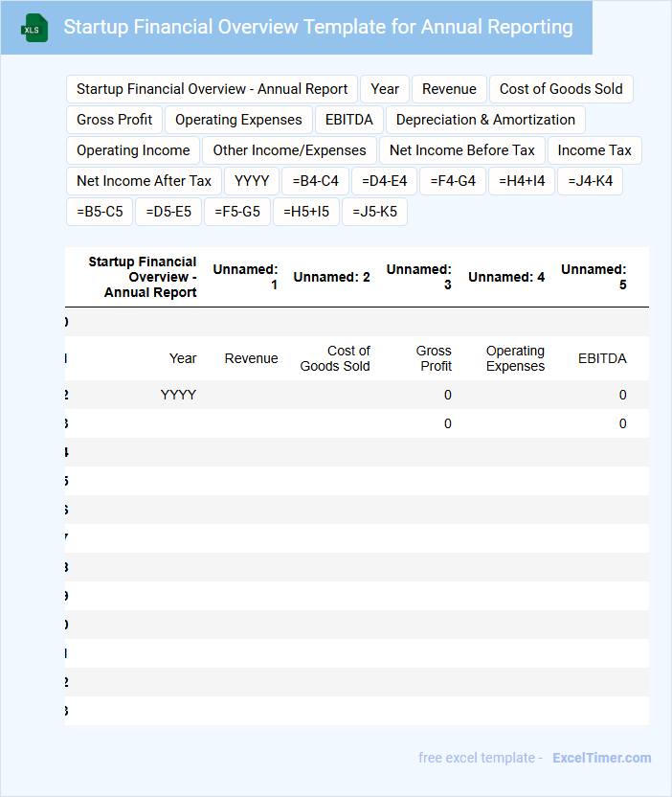Click the '=B4-C4' formula tag

316,181
